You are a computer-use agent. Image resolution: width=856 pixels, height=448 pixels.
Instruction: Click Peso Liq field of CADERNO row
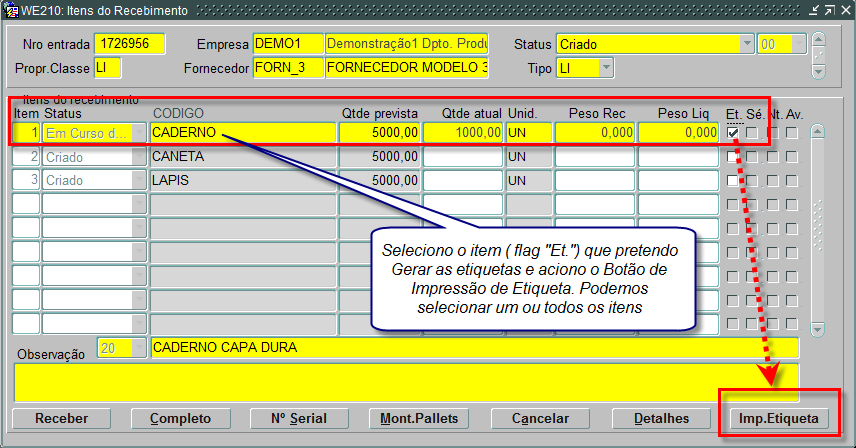(x=679, y=133)
